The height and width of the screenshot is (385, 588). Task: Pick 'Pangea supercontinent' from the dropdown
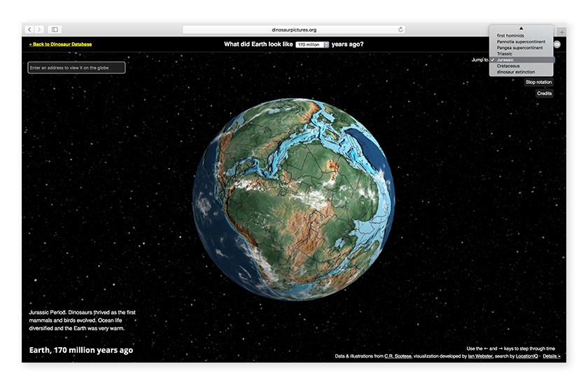point(519,48)
